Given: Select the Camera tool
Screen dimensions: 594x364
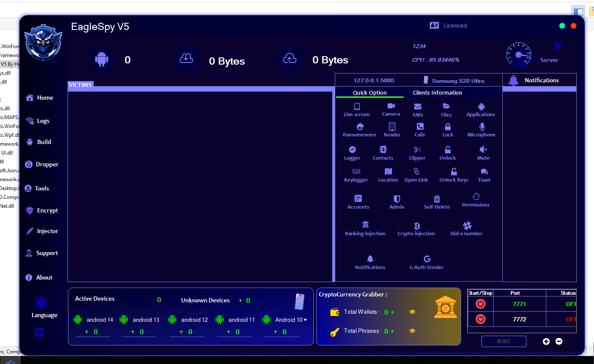Looking at the screenshot, I should 391,109.
